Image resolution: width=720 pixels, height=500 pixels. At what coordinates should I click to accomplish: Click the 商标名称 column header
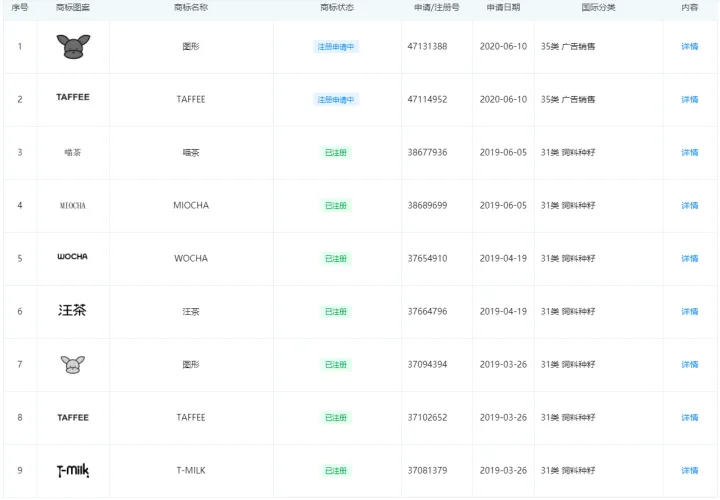click(191, 7)
